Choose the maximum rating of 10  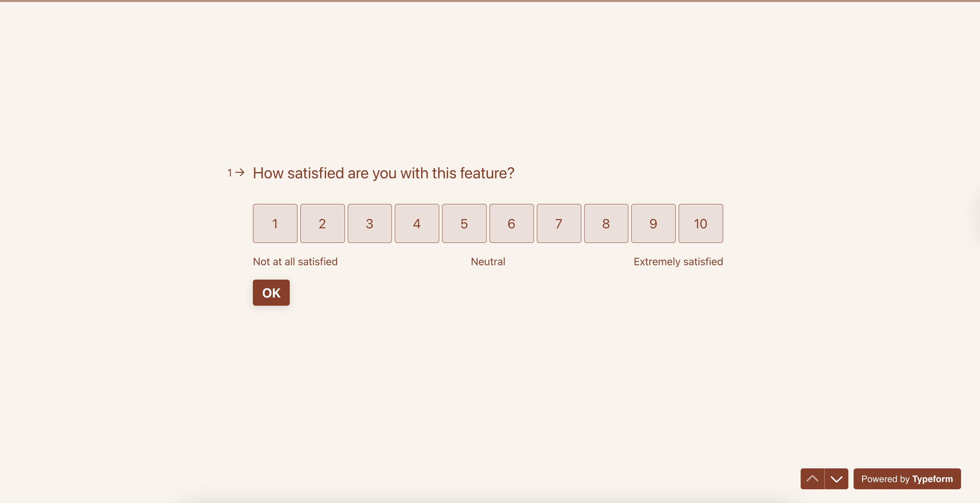(700, 223)
